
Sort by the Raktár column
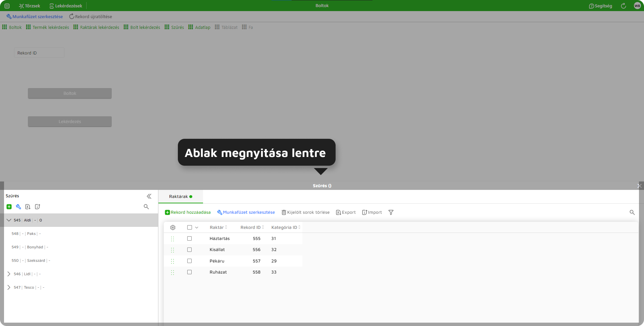tap(218, 228)
